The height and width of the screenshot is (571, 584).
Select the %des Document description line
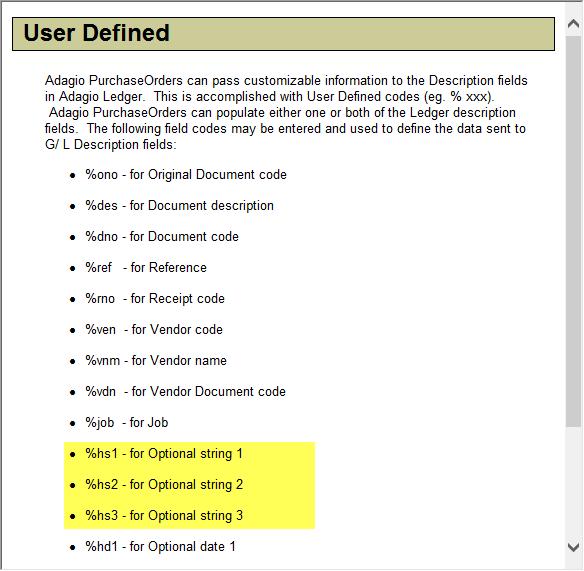[x=180, y=206]
